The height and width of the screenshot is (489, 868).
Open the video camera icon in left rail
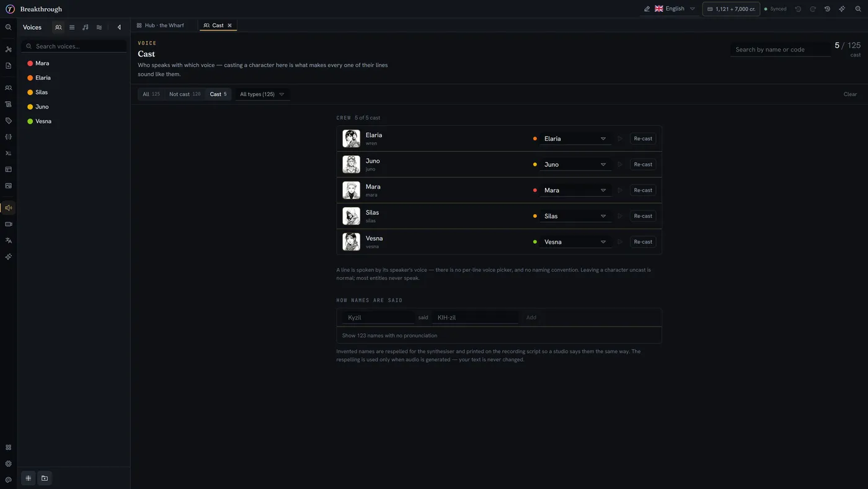pos(9,224)
